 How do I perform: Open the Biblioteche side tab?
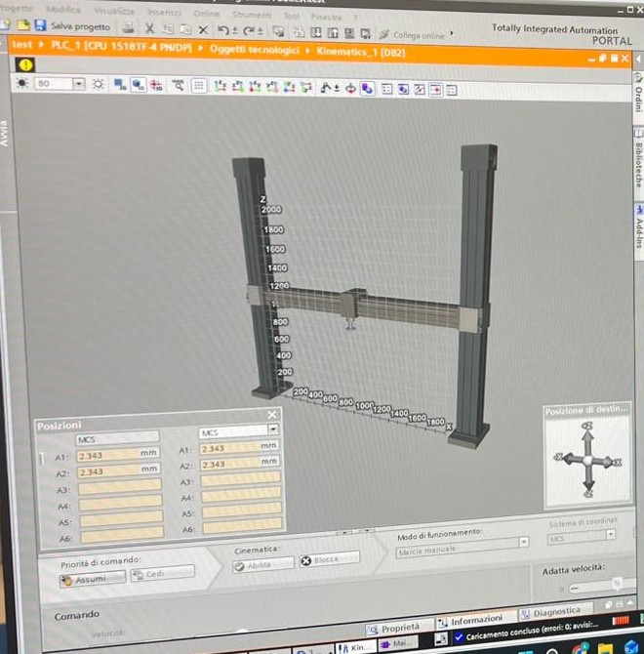pos(638,161)
